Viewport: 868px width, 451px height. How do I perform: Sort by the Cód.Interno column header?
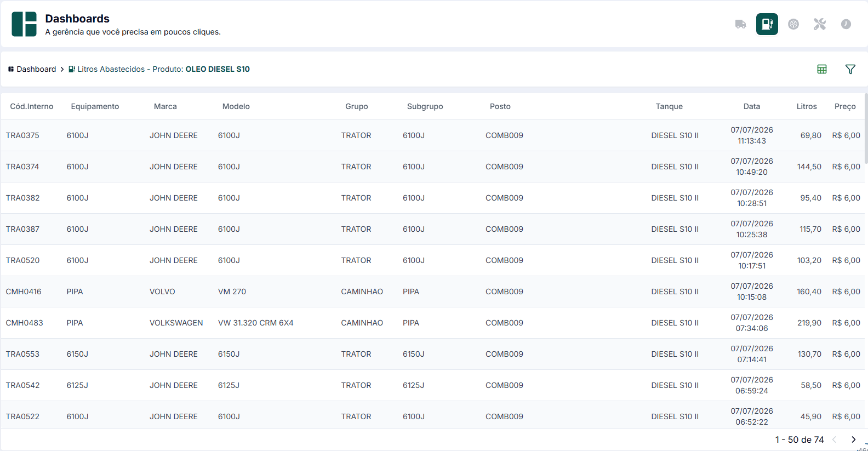(32, 106)
